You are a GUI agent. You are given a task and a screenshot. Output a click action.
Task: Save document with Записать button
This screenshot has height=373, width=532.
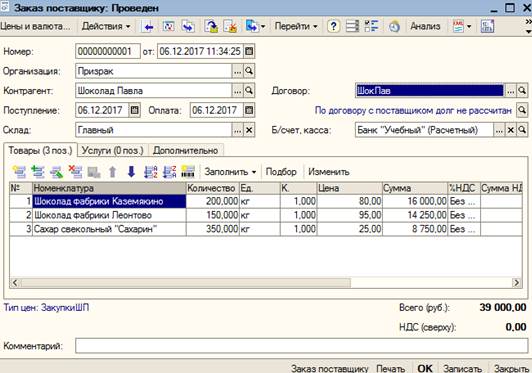point(462,369)
